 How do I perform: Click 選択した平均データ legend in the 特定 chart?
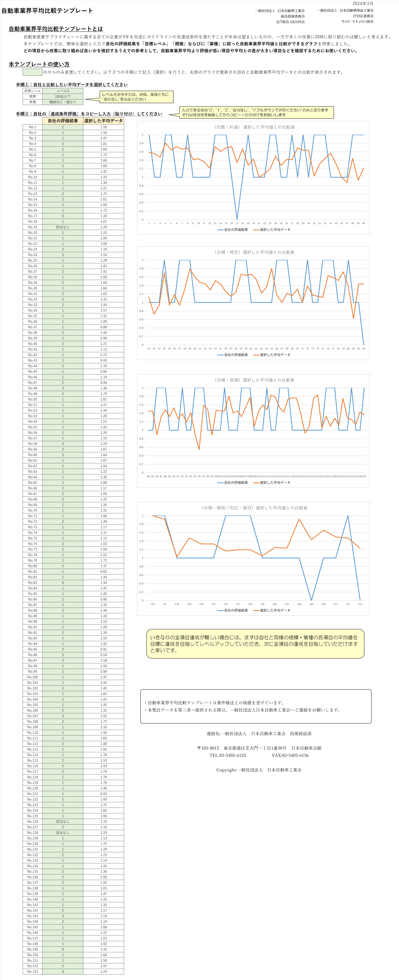(272, 355)
